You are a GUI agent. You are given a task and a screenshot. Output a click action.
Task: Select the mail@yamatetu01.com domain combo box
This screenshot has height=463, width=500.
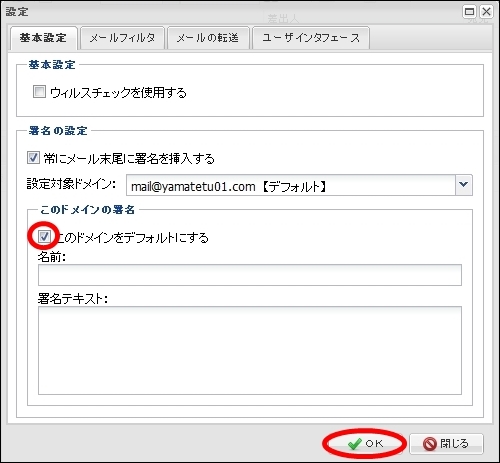[299, 185]
